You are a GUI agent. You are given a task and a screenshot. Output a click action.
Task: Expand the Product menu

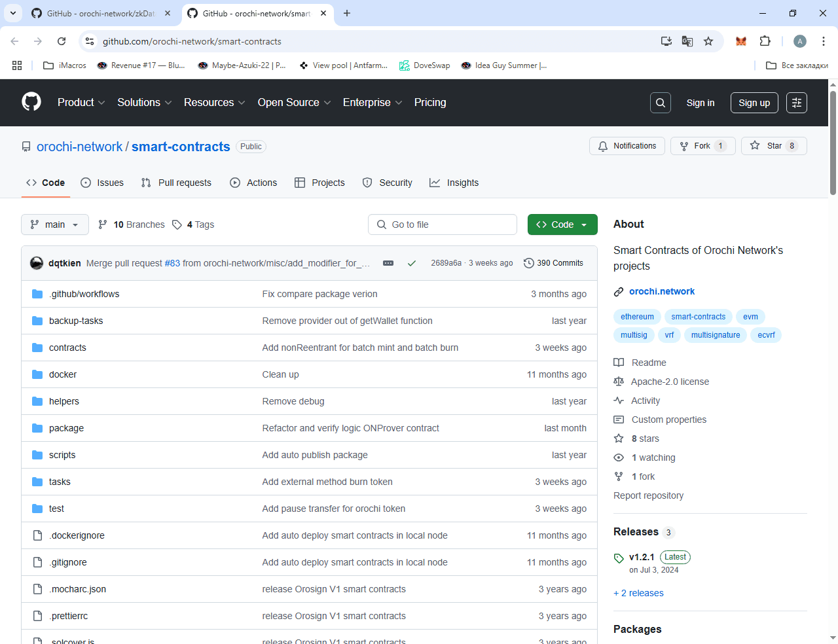click(x=81, y=103)
